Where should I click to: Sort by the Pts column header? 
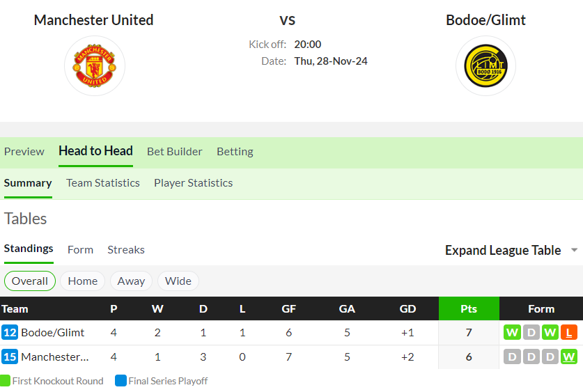[x=469, y=308]
